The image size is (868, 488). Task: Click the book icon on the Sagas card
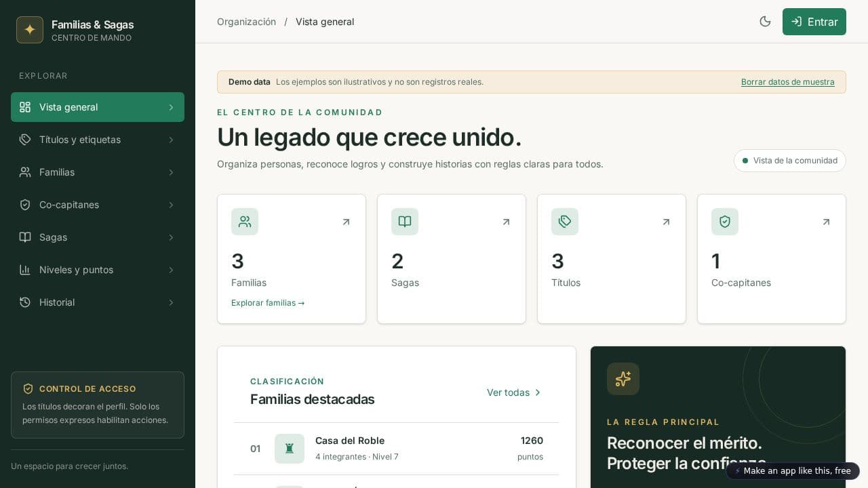(x=405, y=222)
